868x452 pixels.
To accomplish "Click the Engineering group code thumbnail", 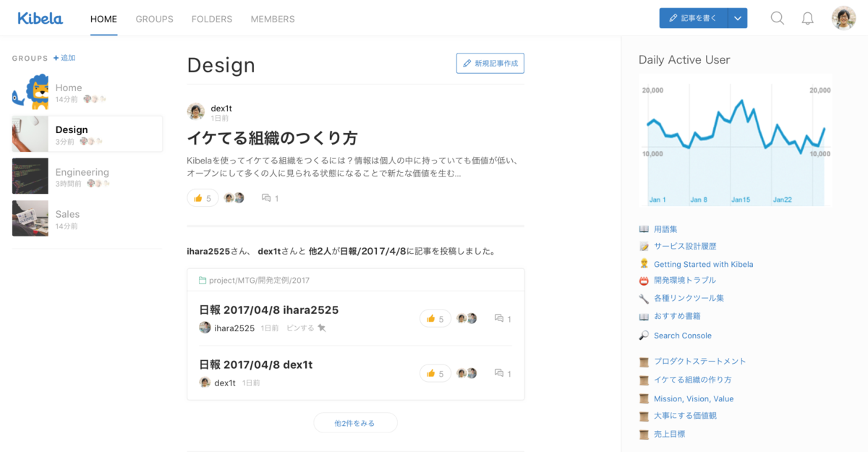I will pos(30,176).
